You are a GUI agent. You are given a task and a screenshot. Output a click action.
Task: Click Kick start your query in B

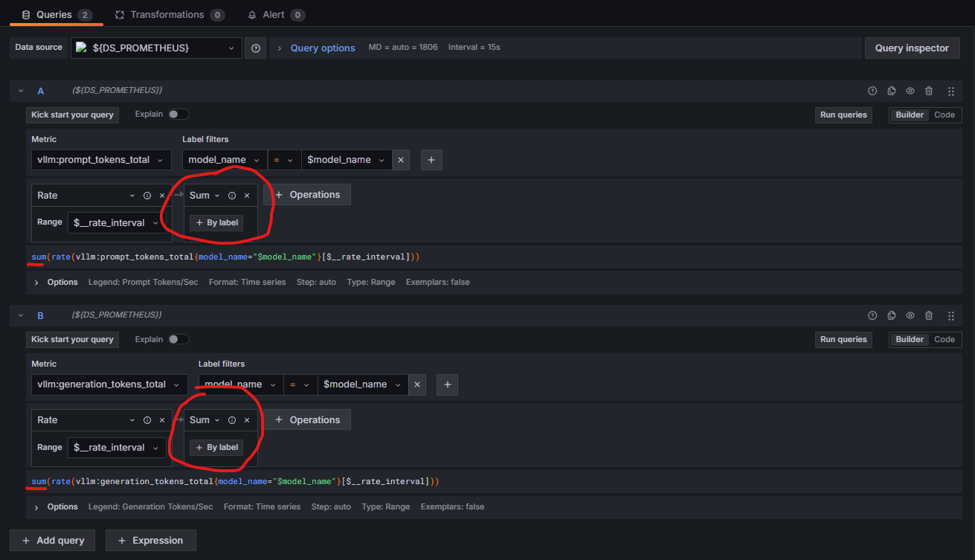pyautogui.click(x=72, y=339)
